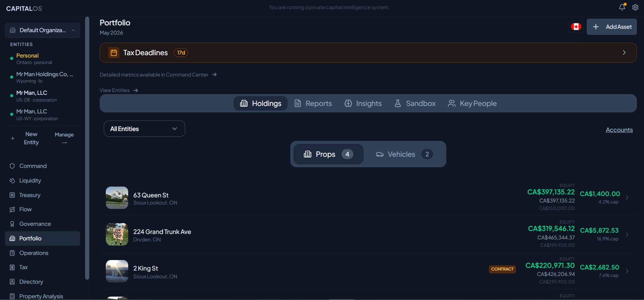Image resolution: width=644 pixels, height=300 pixels.
Task: Open 224 Grand Trunk Ave details chevron
Action: pos(627,234)
